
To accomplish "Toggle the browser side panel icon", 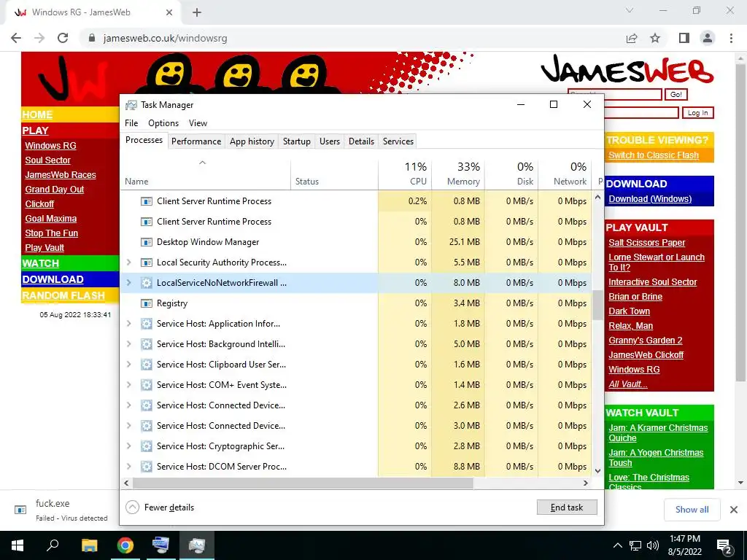I will click(x=684, y=38).
